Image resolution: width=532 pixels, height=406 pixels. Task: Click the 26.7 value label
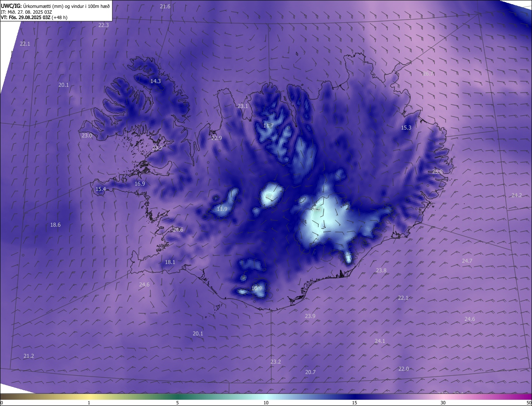pyautogui.click(x=428, y=73)
